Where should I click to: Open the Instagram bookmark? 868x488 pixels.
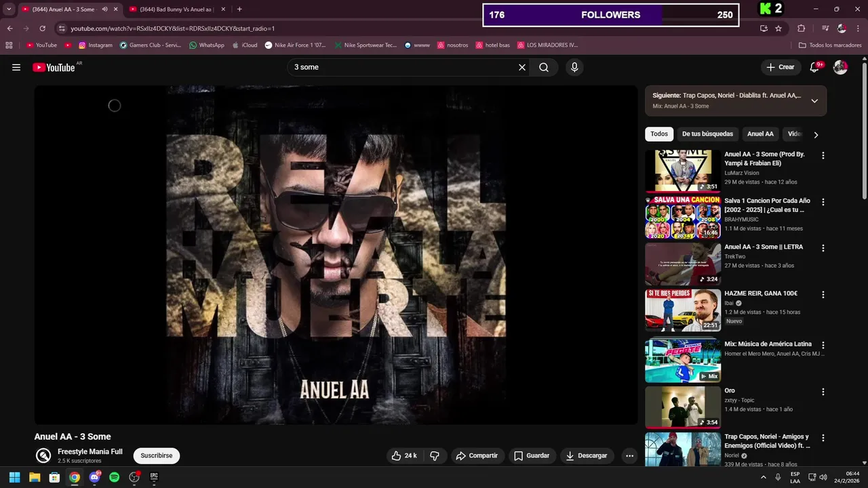96,45
